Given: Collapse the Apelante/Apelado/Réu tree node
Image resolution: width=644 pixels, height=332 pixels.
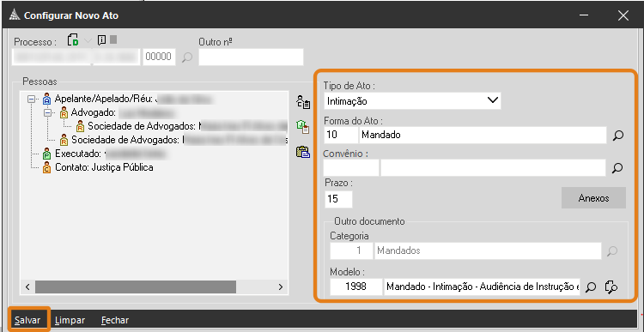Looking at the screenshot, I should (x=31, y=100).
